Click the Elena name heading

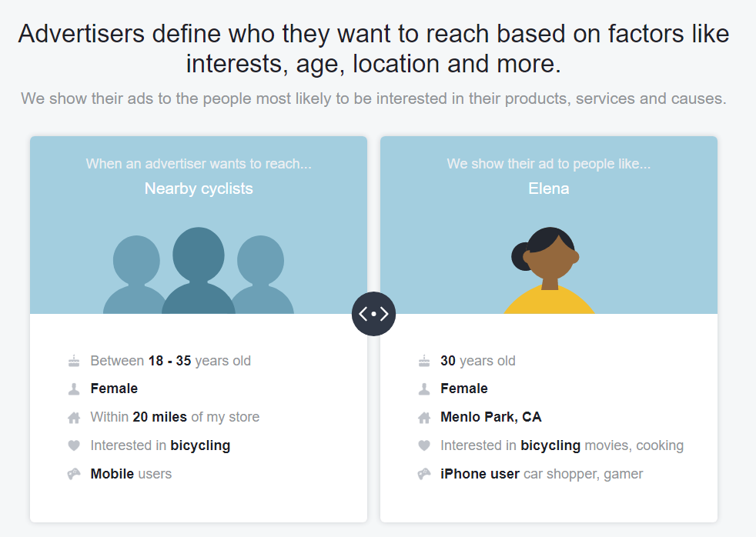point(549,188)
